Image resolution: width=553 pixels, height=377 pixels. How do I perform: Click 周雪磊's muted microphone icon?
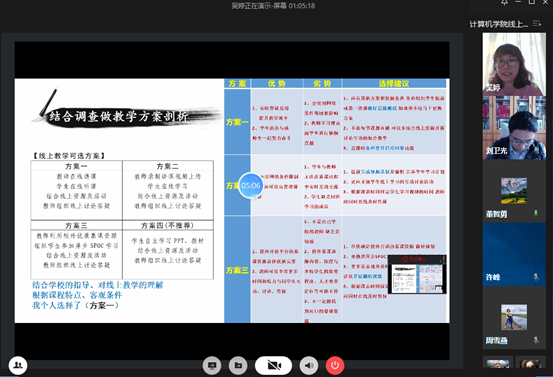(536, 340)
